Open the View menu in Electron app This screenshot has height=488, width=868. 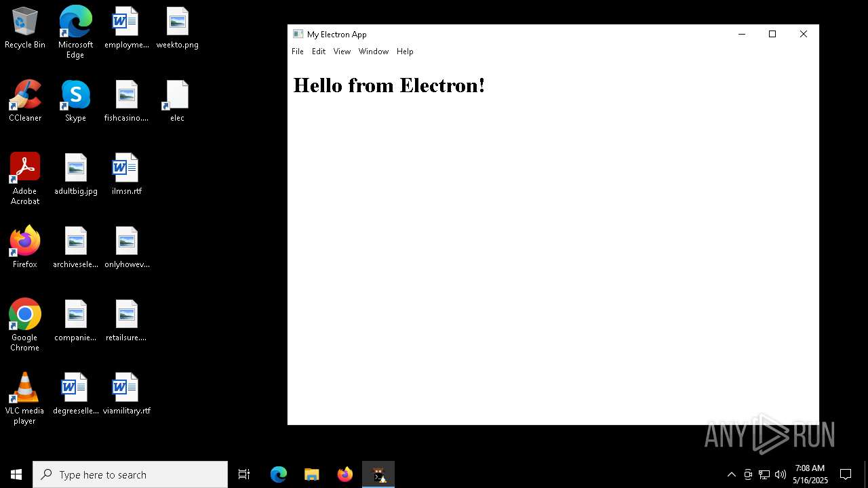pyautogui.click(x=342, y=52)
